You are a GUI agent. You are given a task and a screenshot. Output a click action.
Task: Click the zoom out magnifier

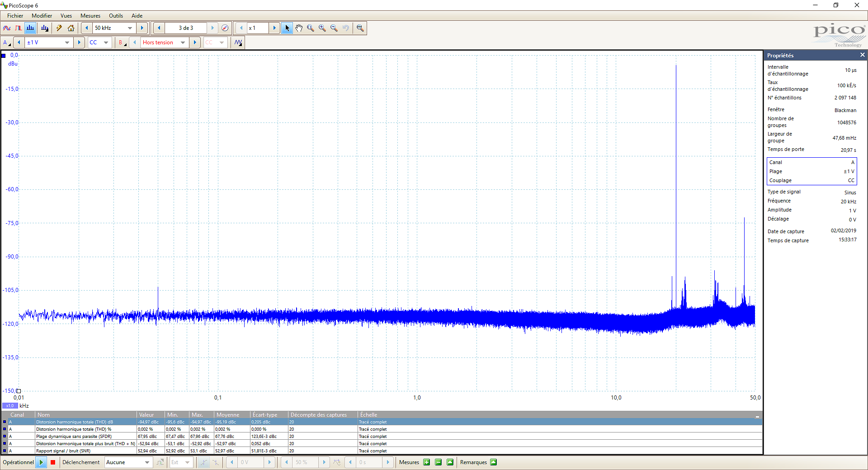[x=334, y=28]
